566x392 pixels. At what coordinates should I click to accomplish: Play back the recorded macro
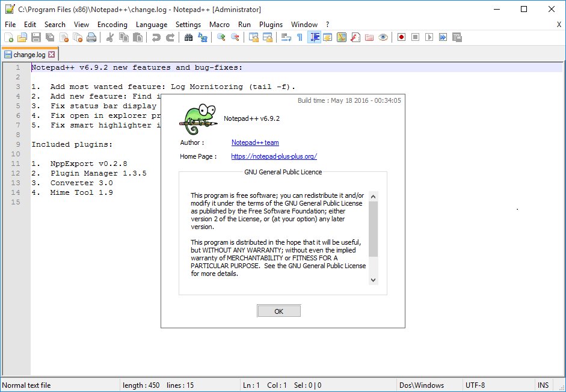(429, 37)
